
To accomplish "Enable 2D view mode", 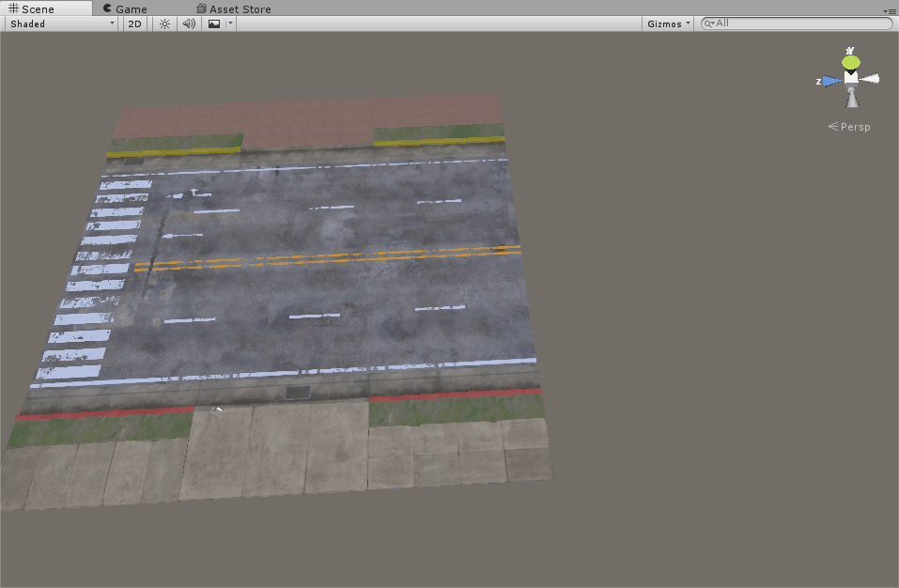I will pos(133,23).
